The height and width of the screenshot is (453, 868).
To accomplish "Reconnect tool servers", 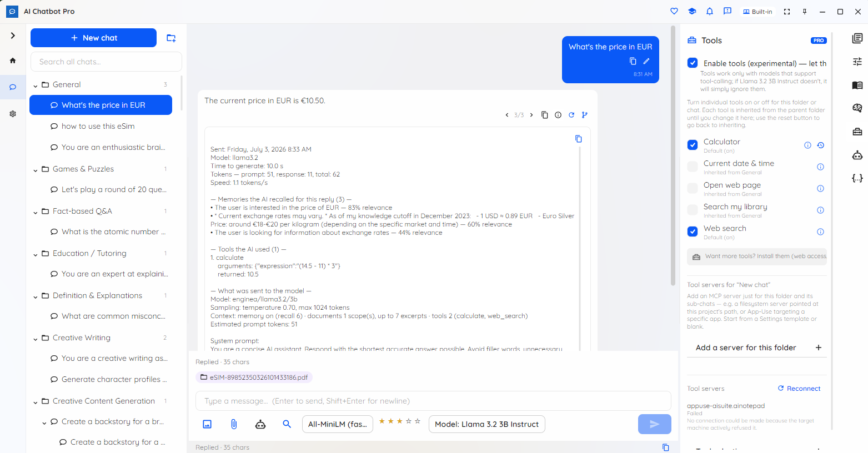I will 799,389.
